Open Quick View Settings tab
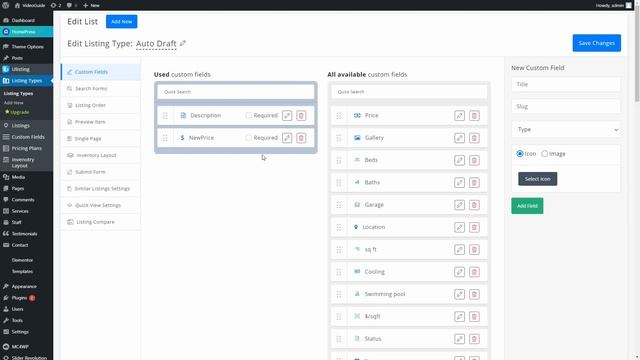640x360 pixels. pyautogui.click(x=101, y=205)
